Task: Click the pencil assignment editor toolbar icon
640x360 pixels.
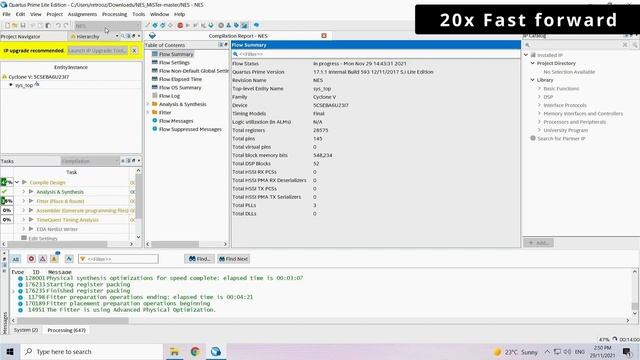Action: click(x=147, y=25)
